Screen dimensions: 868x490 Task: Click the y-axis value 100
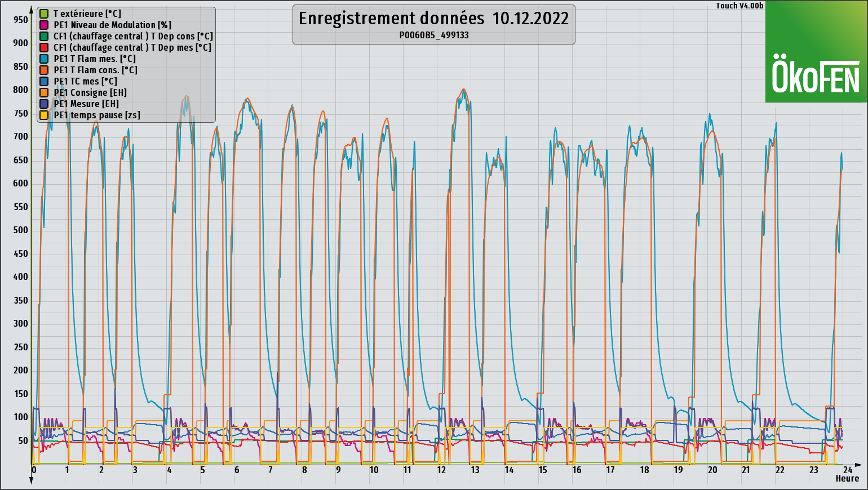click(20, 417)
